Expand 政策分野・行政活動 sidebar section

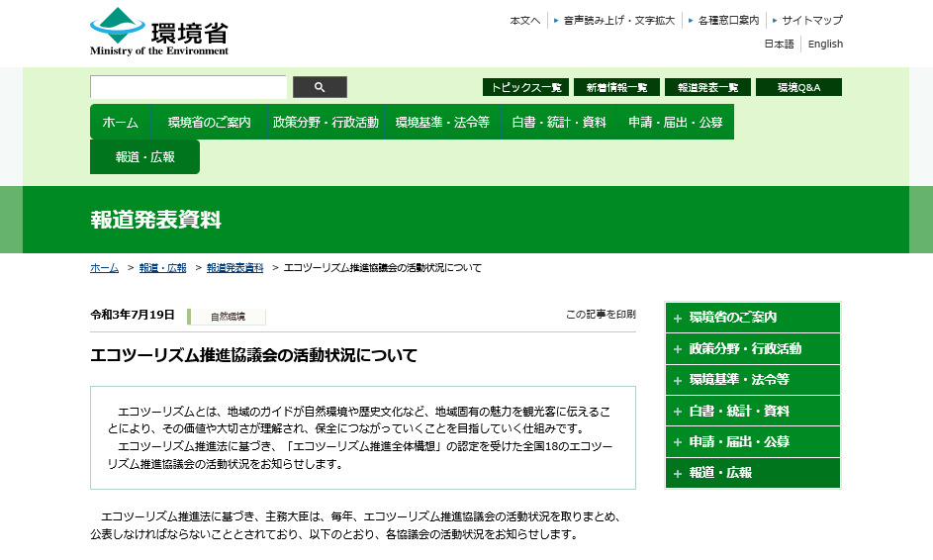(752, 348)
